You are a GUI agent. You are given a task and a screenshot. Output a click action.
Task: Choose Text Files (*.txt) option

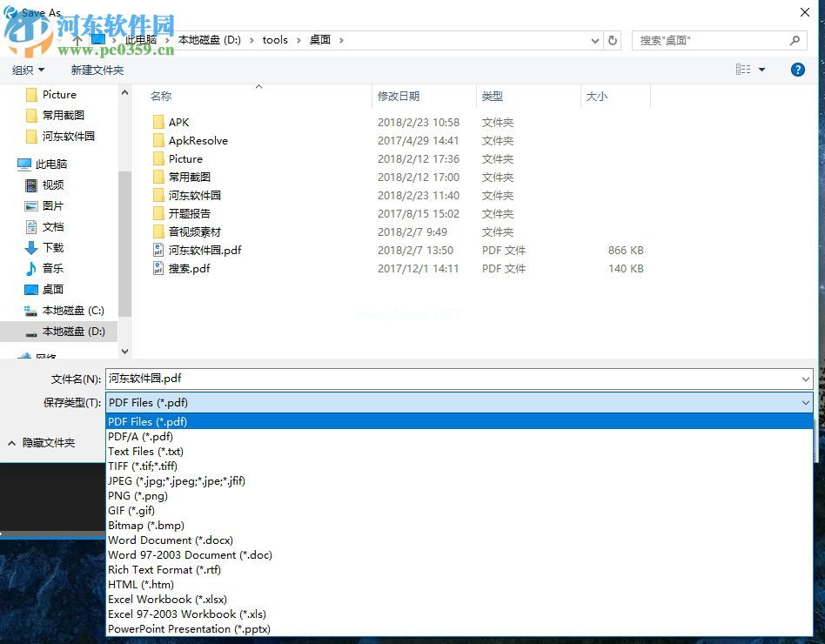pos(459,452)
